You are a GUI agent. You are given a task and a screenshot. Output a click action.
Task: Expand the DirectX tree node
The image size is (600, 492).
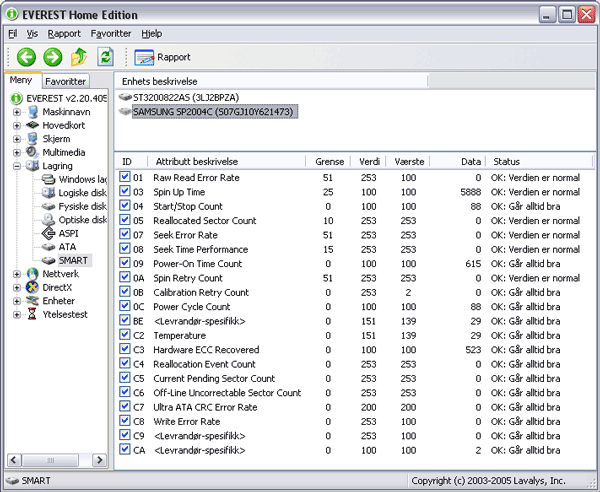click(16, 288)
